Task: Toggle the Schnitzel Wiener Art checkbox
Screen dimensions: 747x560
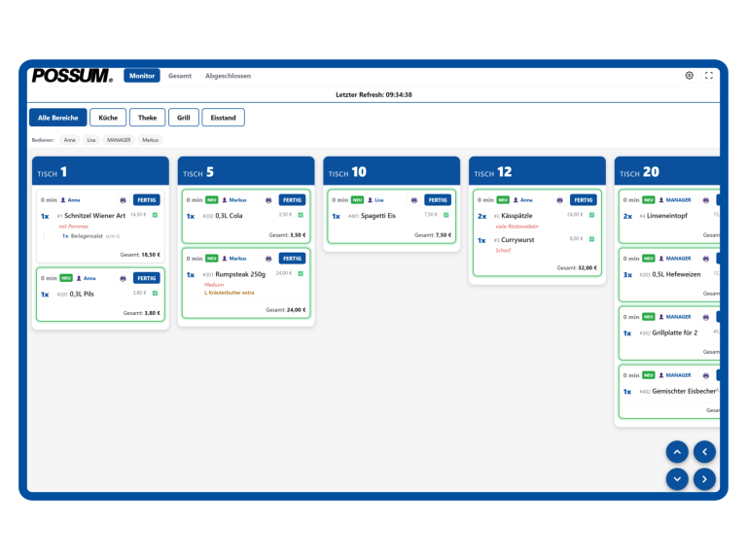Action: [155, 215]
